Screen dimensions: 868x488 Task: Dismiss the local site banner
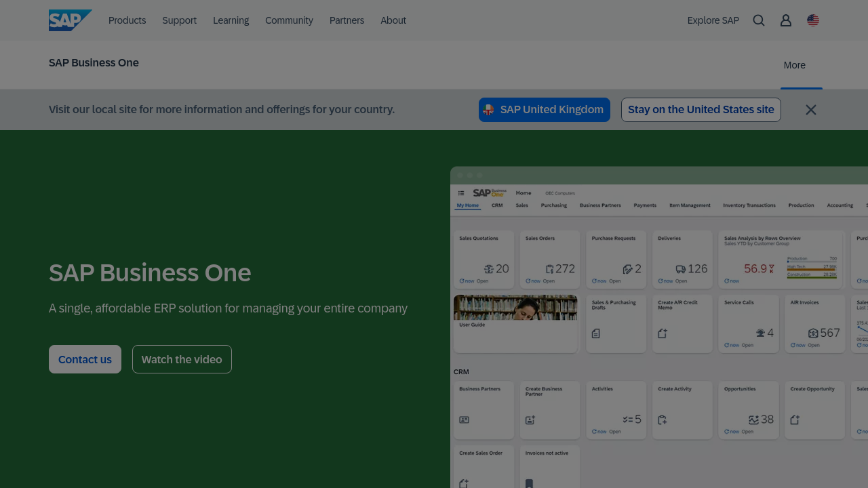[810, 110]
